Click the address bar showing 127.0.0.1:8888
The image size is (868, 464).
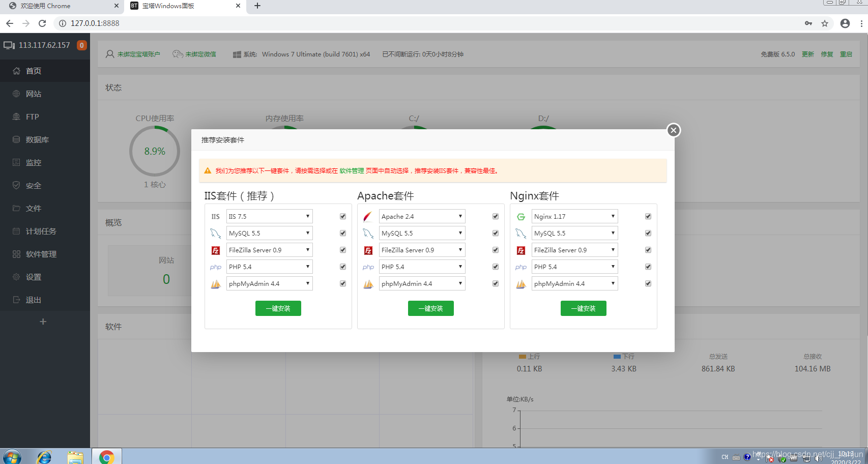click(x=427, y=23)
